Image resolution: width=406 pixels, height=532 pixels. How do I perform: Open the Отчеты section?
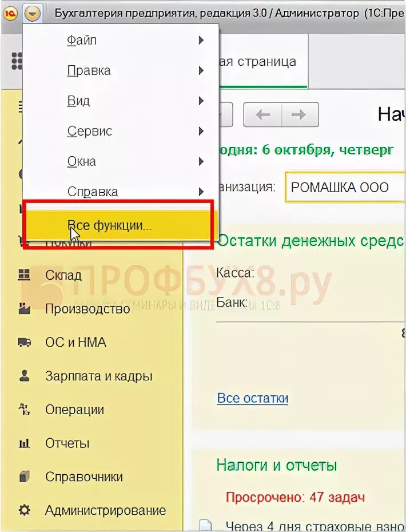(x=67, y=443)
